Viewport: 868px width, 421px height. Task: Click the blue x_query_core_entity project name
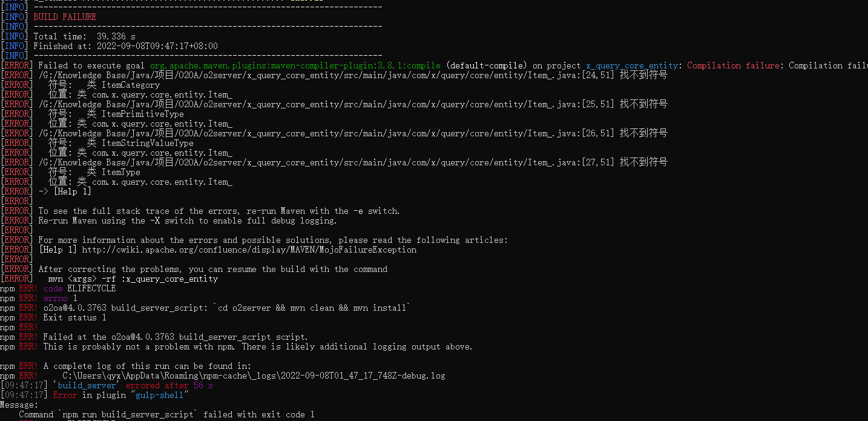click(631, 65)
